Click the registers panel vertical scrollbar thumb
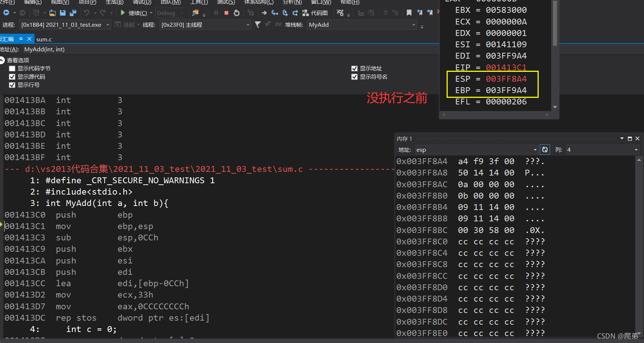This screenshot has width=644, height=343. pos(555,23)
